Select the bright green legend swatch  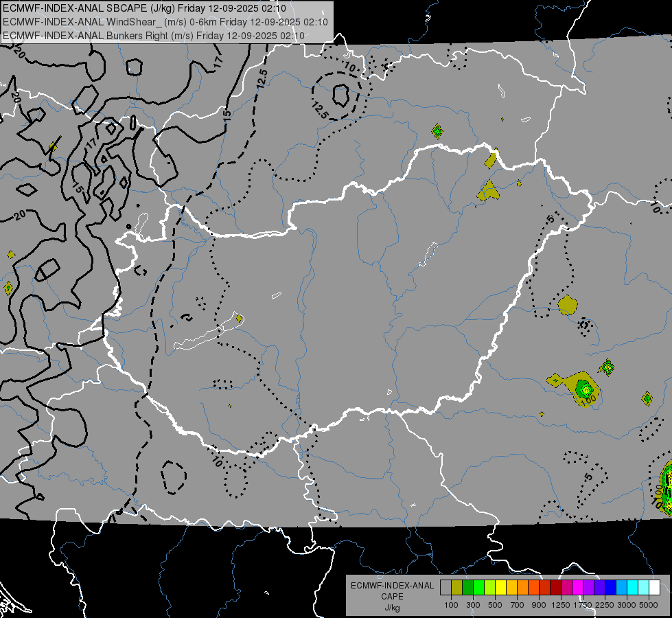(x=478, y=588)
